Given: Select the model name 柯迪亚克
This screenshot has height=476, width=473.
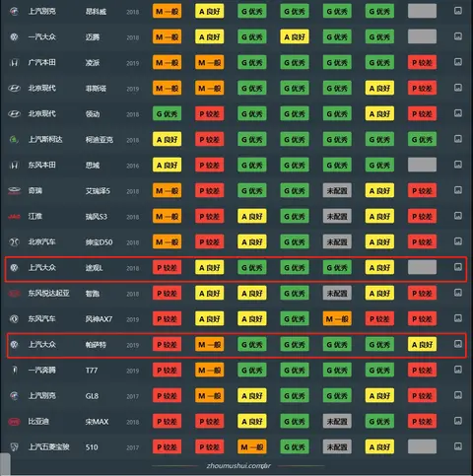Looking at the screenshot, I should coord(100,140).
